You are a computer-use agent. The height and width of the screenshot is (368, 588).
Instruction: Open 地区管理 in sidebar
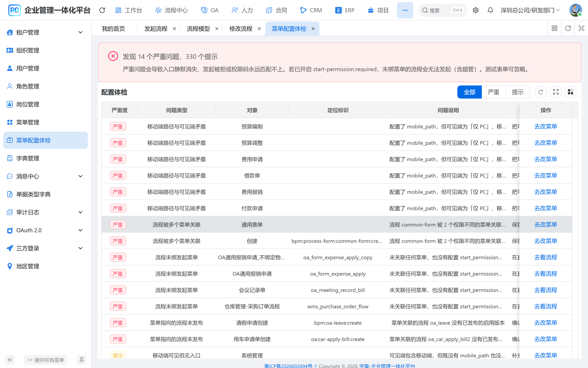(46, 266)
